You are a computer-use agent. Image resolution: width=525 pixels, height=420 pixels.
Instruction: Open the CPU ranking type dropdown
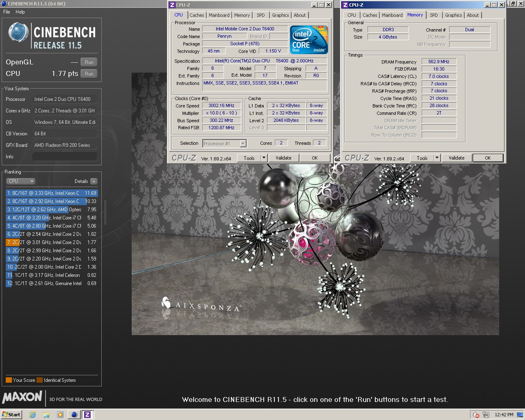point(21,181)
